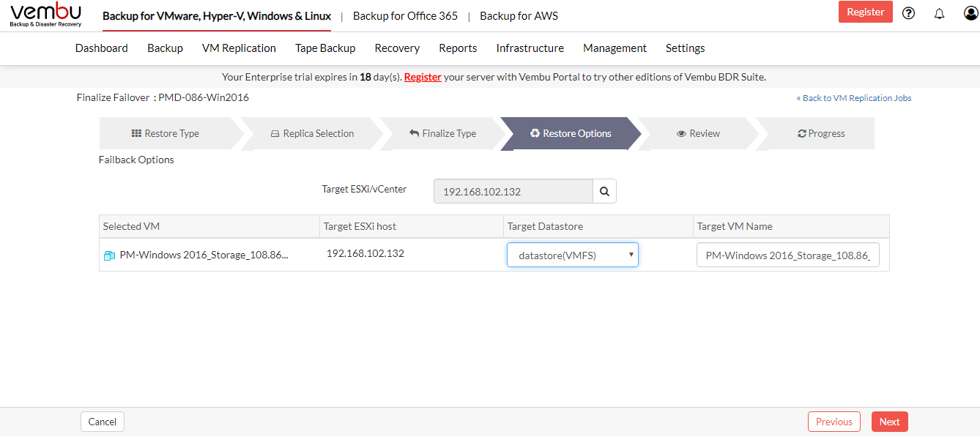
Task: Go to the Restore Type step
Action: click(166, 133)
